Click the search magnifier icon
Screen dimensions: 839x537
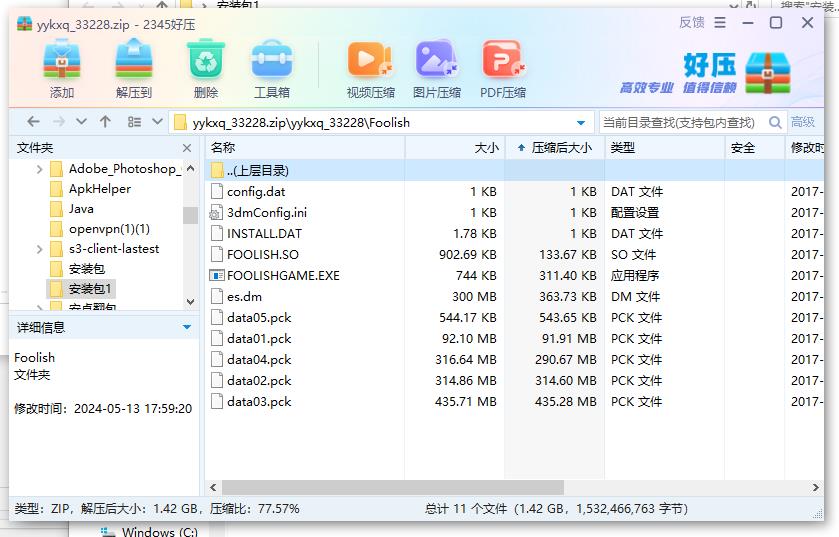[x=775, y=122]
